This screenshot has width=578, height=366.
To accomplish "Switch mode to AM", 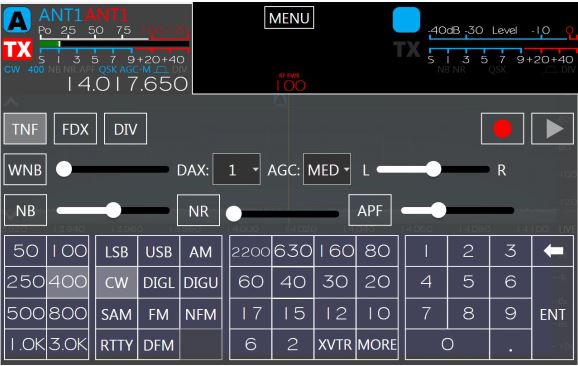I will click(x=201, y=251).
